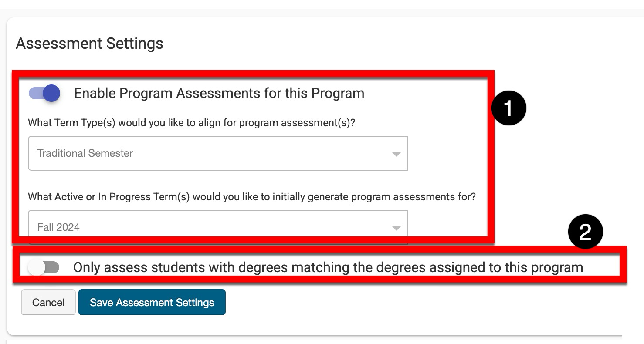Click the black number 1 annotation badge

click(x=508, y=108)
